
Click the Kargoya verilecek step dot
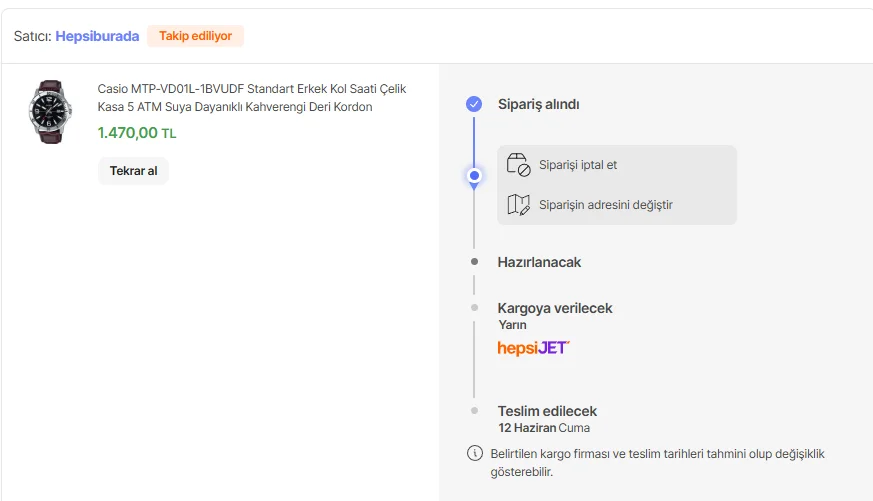click(x=474, y=307)
